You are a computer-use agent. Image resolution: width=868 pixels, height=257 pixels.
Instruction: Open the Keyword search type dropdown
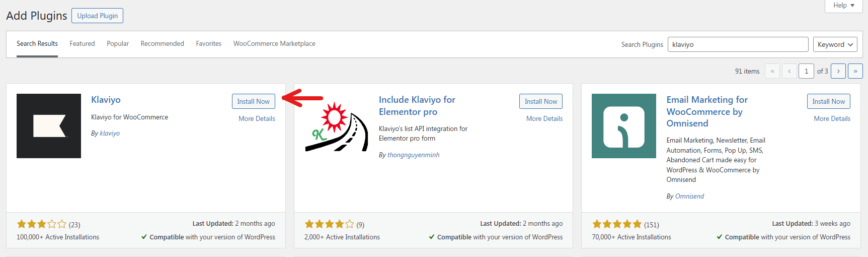pos(835,44)
